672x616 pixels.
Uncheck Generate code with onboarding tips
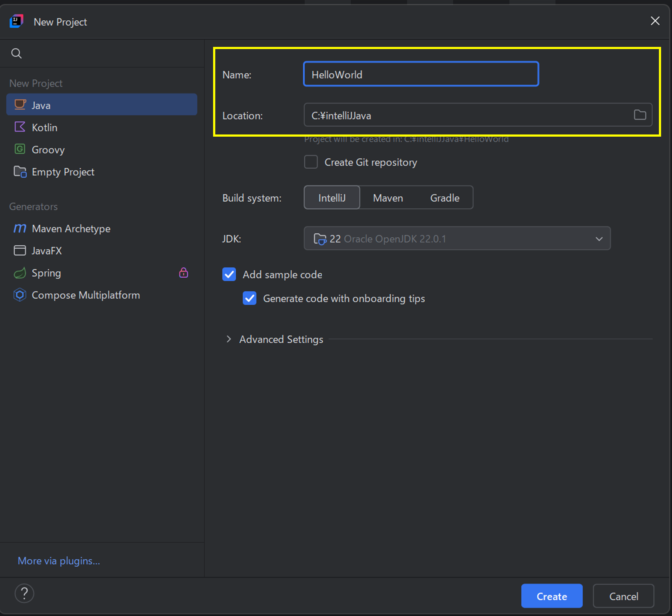pyautogui.click(x=249, y=298)
